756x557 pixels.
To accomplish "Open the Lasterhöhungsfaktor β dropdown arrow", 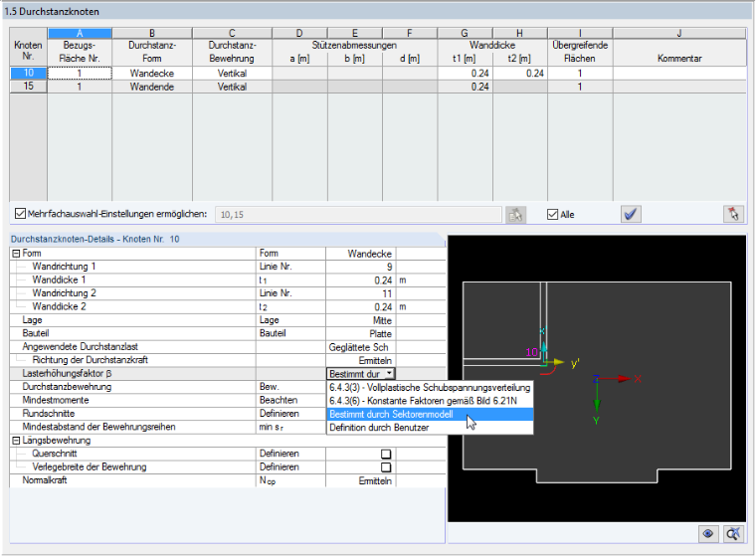I will pos(389,374).
